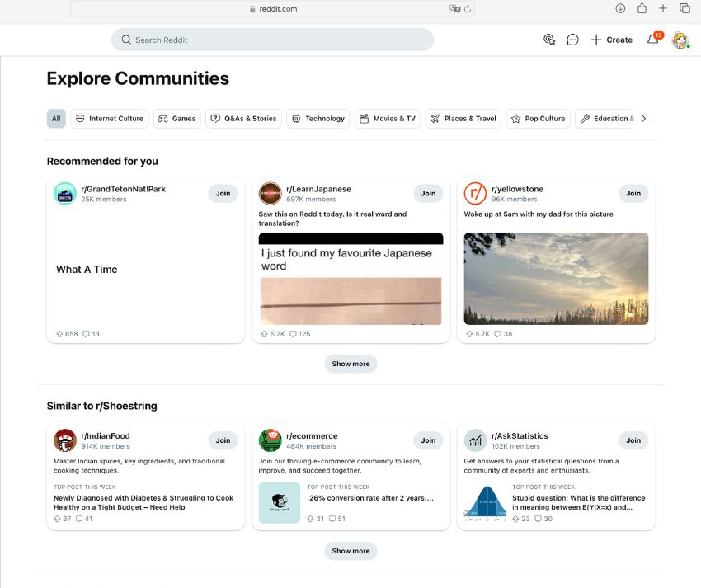701x588 pixels.
Task: Click the r/yellowstone community avatar
Action: [475, 194]
